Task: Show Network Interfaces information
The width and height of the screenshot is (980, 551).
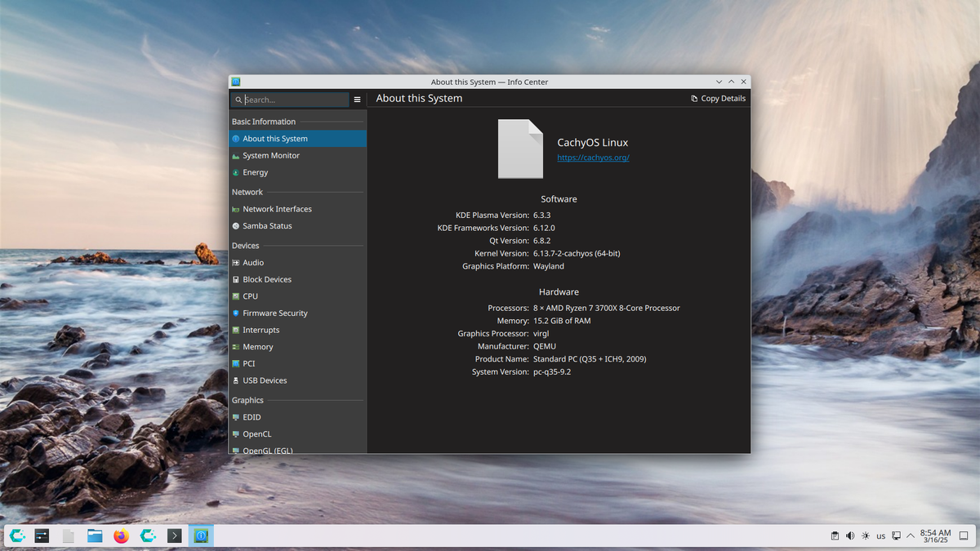Action: pos(297,209)
